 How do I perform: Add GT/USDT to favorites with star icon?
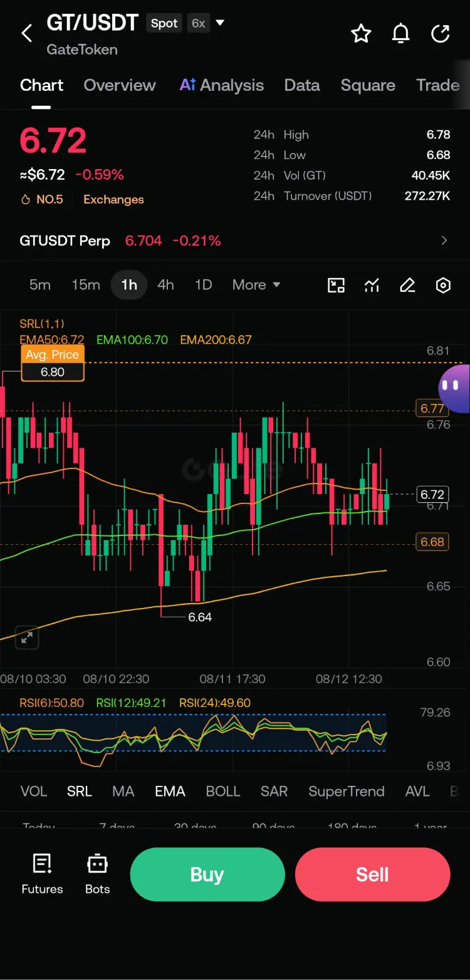coord(361,33)
